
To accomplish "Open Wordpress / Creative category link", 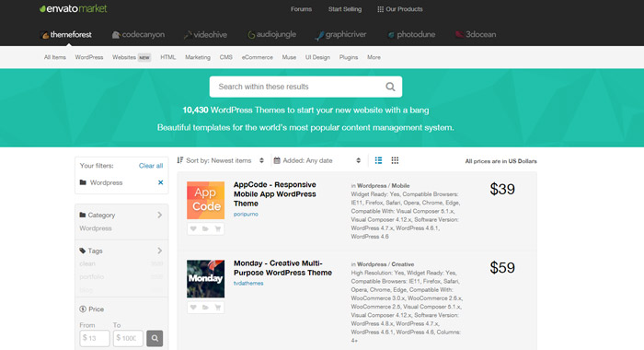I will tap(385, 264).
